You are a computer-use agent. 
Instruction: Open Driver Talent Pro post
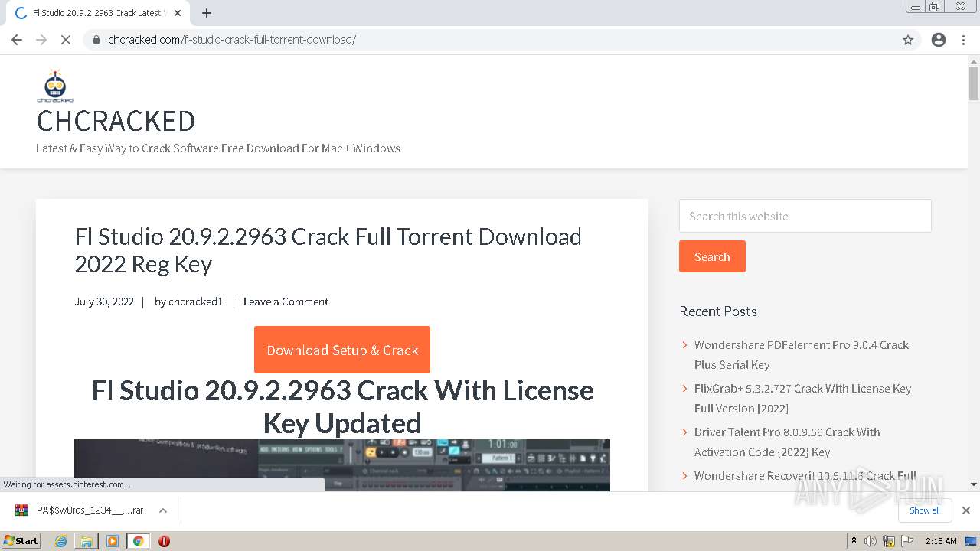click(787, 442)
